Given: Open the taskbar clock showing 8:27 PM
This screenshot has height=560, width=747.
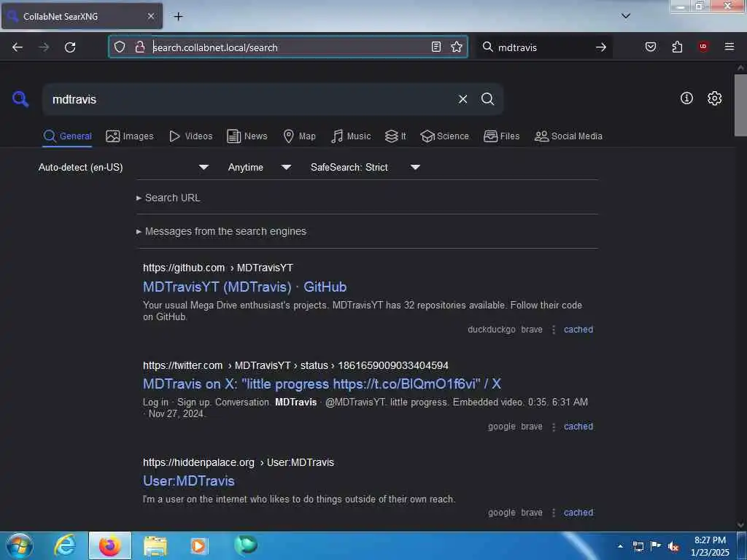Looking at the screenshot, I should point(710,546).
